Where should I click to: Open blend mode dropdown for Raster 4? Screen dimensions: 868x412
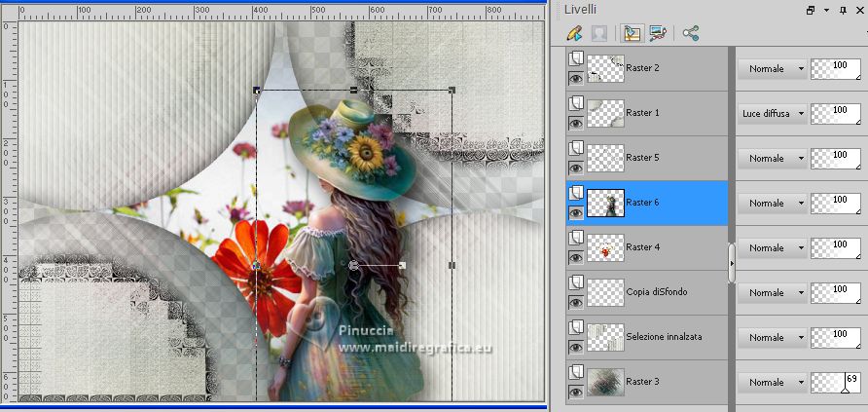pyautogui.click(x=772, y=248)
